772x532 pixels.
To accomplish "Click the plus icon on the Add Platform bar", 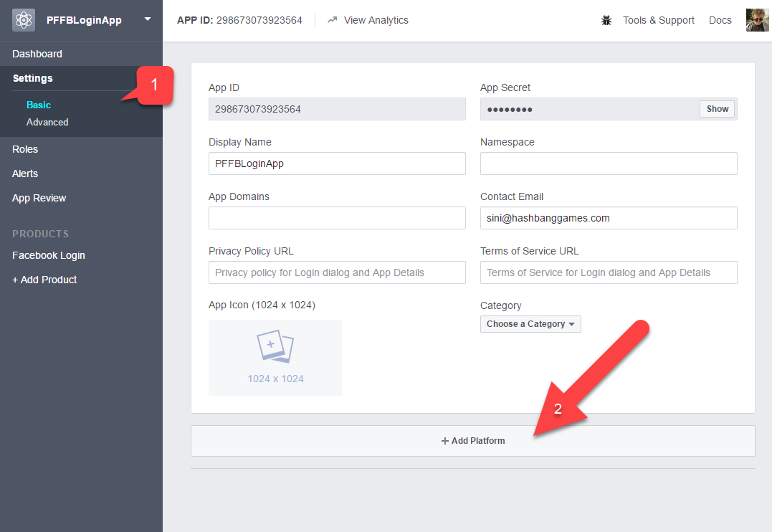I will 445,441.
